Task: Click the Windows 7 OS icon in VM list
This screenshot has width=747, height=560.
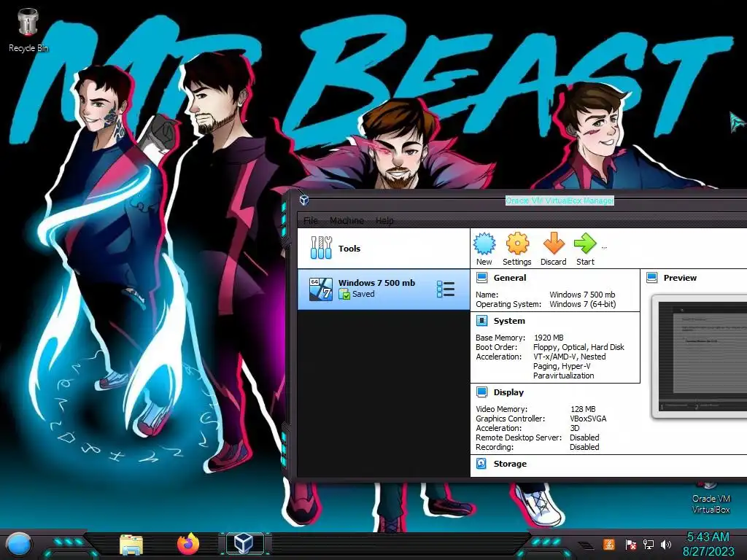Action: (x=321, y=289)
